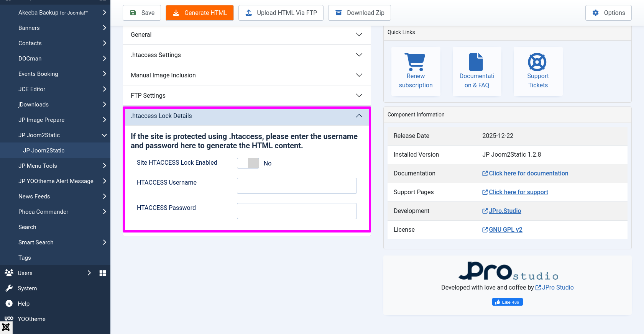Click the HTACCESS Username input field
The image size is (644, 334).
(x=297, y=186)
